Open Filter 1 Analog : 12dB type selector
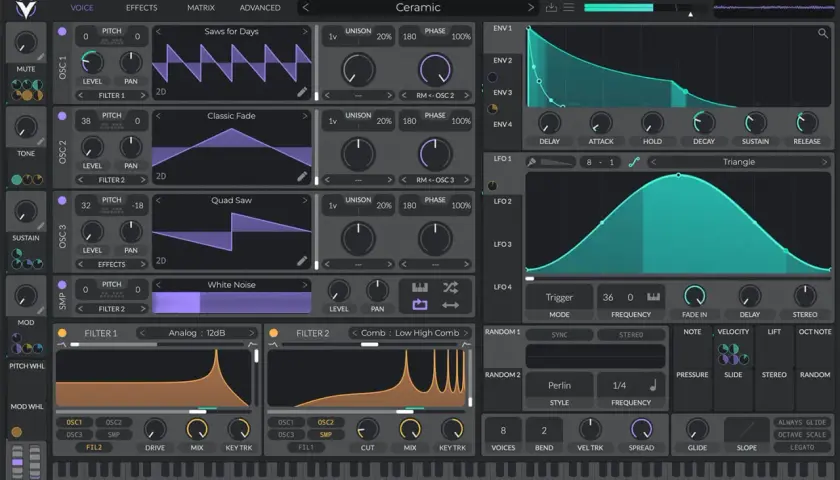 coord(197,333)
